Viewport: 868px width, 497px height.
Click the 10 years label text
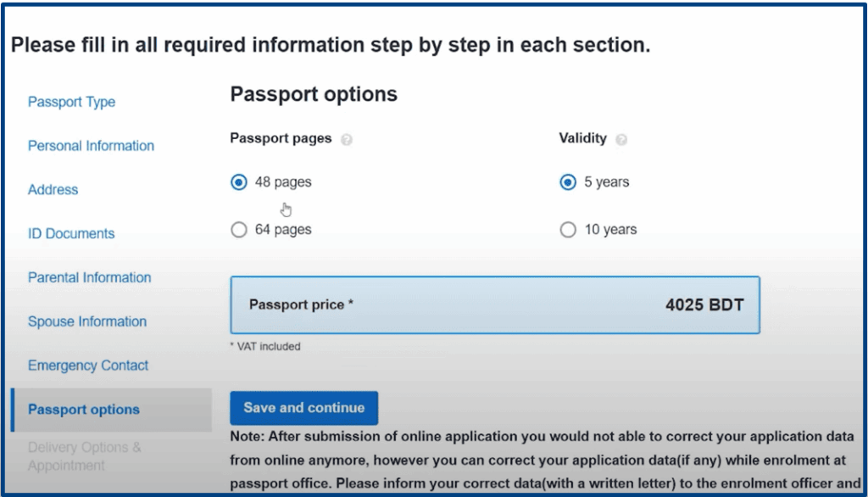tap(610, 230)
